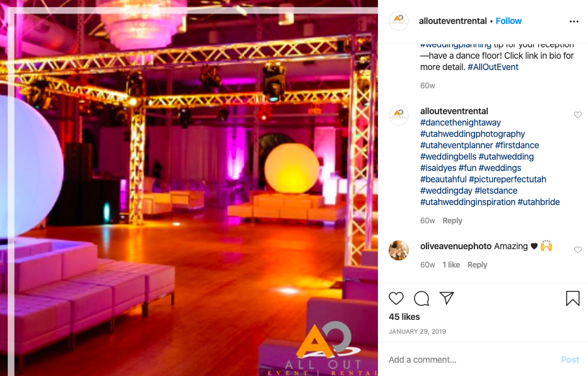This screenshot has width=588, height=376.
Task: Open the #utahbride hashtag
Action: coord(539,202)
